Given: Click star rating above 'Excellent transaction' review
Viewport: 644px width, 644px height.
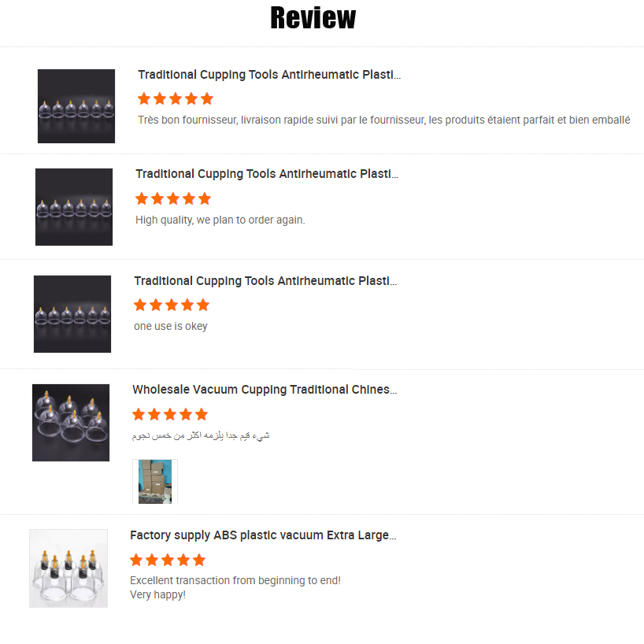Looking at the screenshot, I should [x=167, y=560].
